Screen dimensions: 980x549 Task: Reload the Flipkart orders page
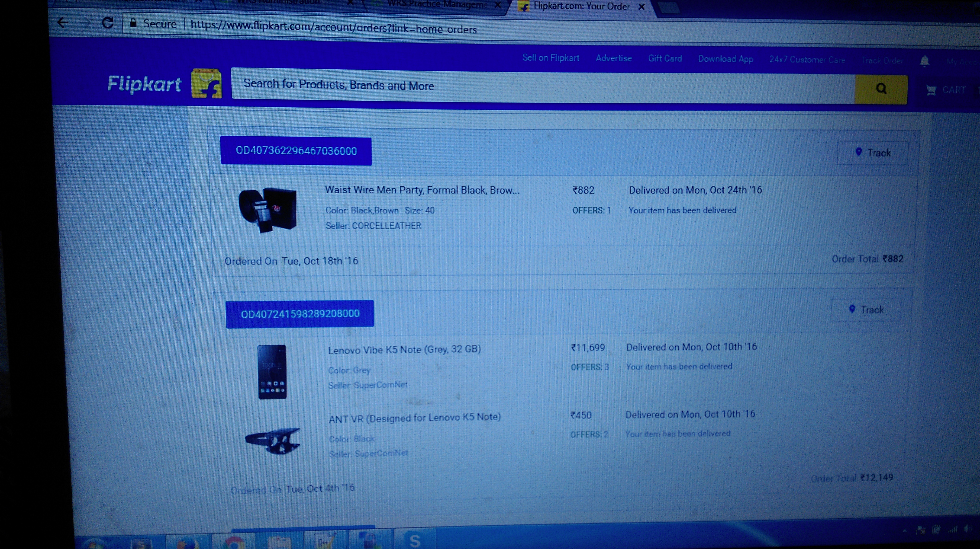108,23
